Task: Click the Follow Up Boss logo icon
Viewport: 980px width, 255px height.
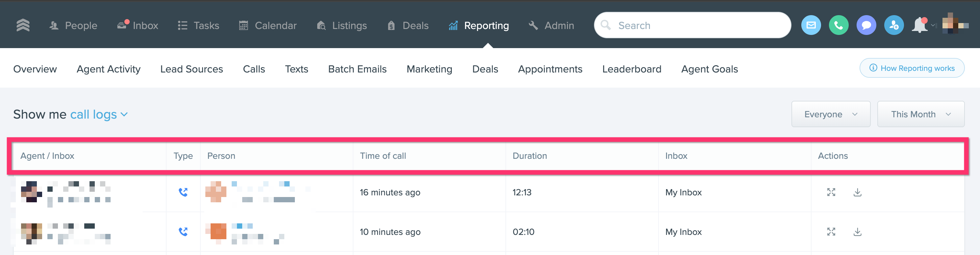Action: pos(23,25)
